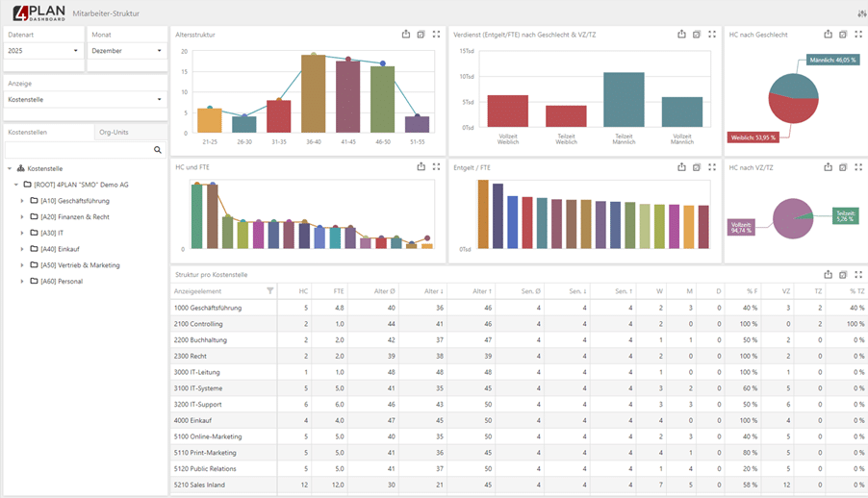
Task: Open the Anzeige dropdown showing Kostenstelle
Action: click(86, 100)
